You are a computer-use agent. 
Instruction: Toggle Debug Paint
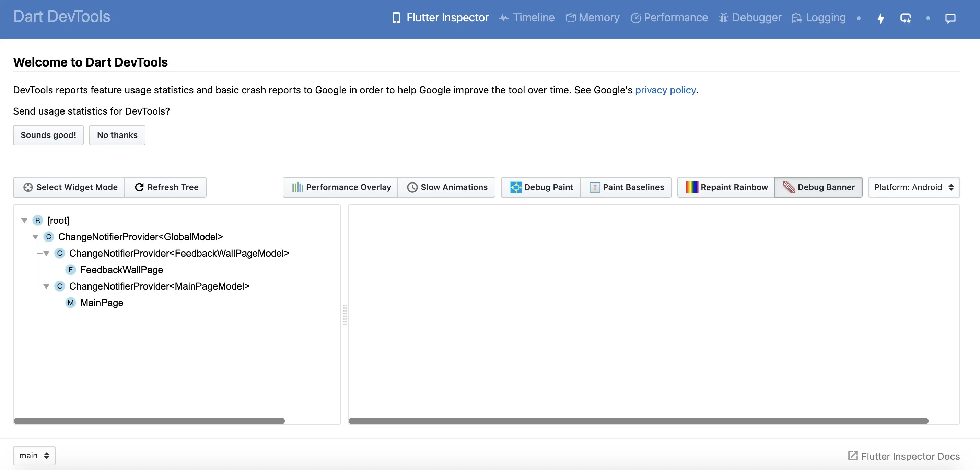click(x=540, y=187)
